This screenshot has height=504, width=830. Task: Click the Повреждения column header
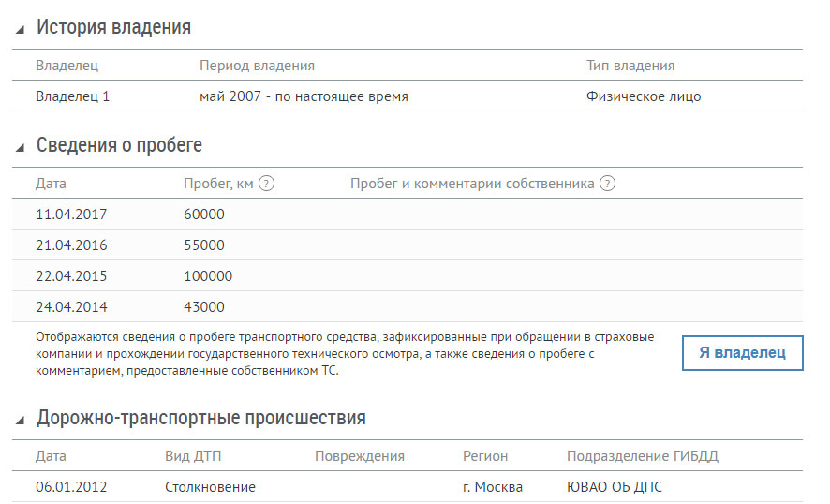click(360, 456)
